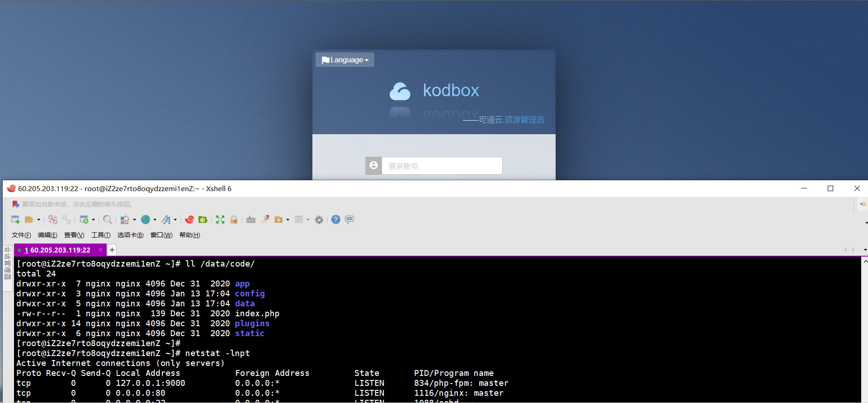Click the keyboard icon in Xshell toolbar

(251, 220)
